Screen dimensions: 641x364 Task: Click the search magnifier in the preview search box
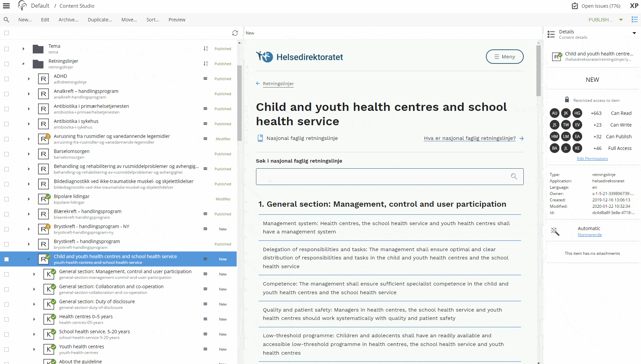coord(514,176)
